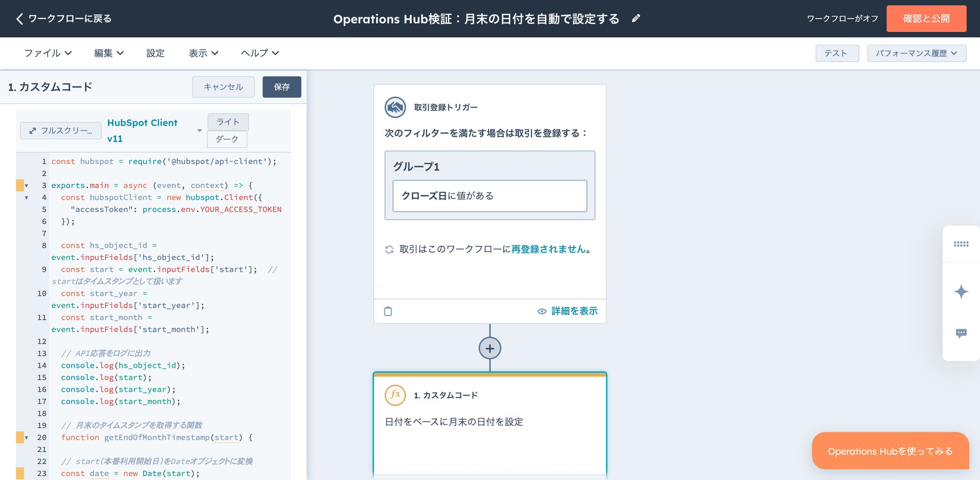This screenshot has width=980, height=480.
Task: Open the HubSpot Client v11 version dropdown
Action: (154, 131)
